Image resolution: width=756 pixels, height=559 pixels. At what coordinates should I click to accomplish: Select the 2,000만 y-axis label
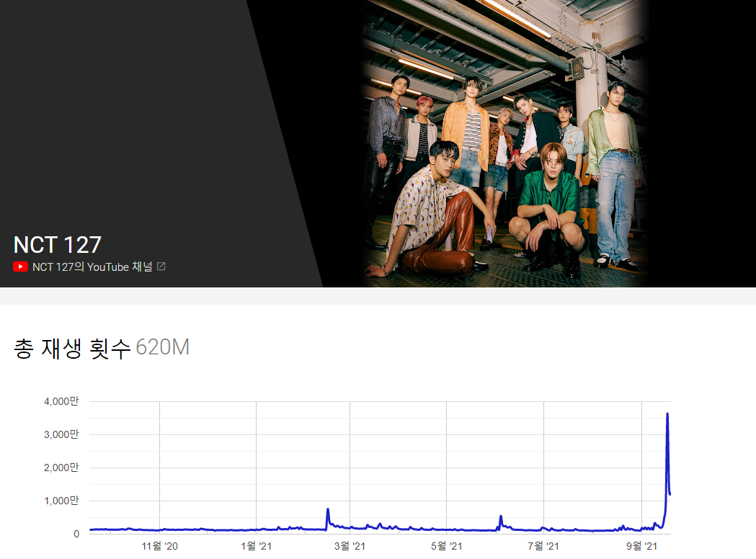[61, 468]
